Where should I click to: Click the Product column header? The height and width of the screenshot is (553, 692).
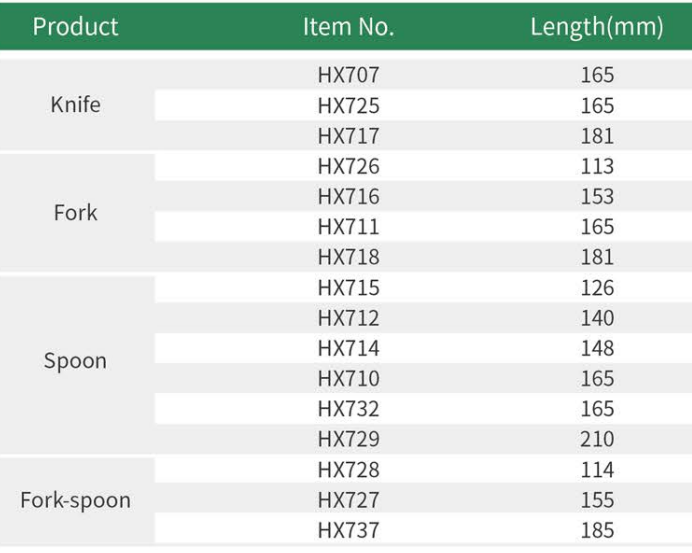click(x=75, y=27)
